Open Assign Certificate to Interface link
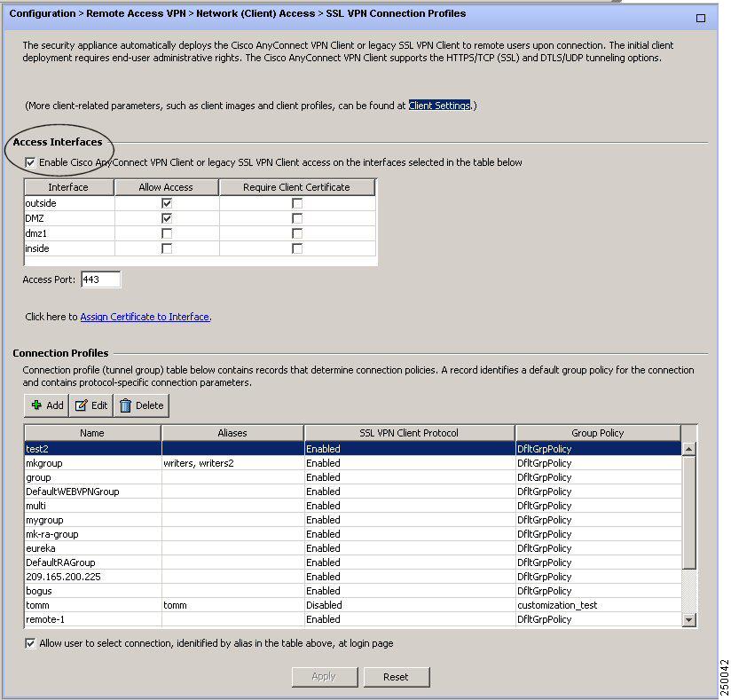Image resolution: width=731 pixels, height=700 pixels. [145, 317]
